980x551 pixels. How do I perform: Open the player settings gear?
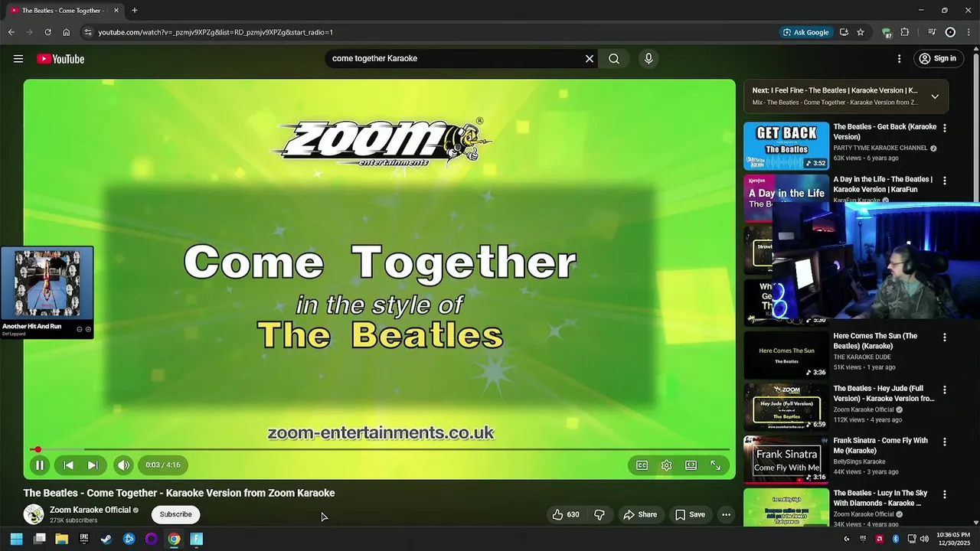click(x=667, y=465)
